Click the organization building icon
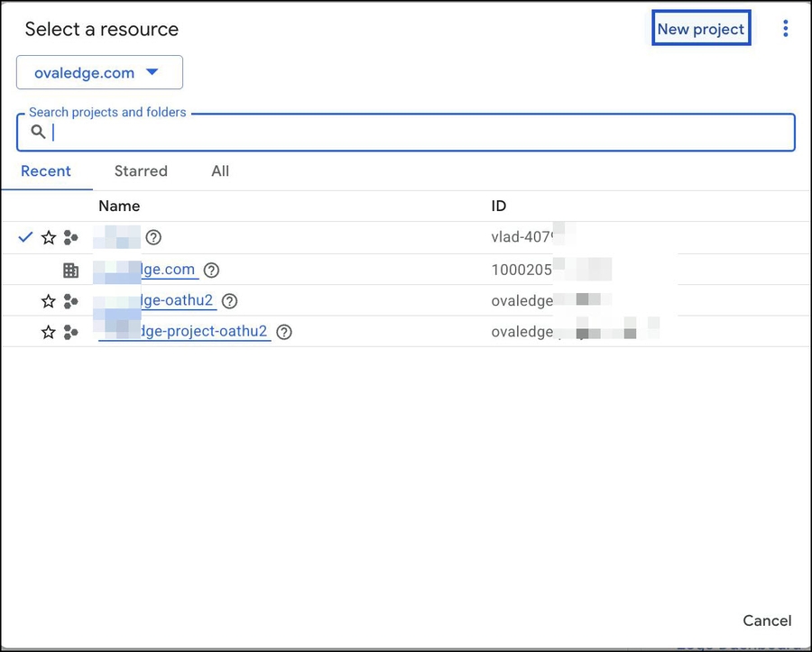Viewport: 812px width, 652px height. 70,270
